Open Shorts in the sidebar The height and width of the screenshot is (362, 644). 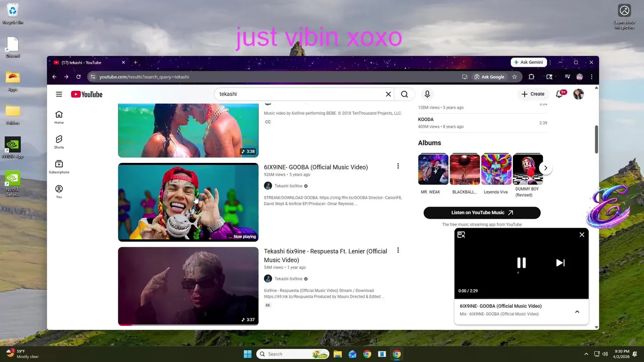59,142
